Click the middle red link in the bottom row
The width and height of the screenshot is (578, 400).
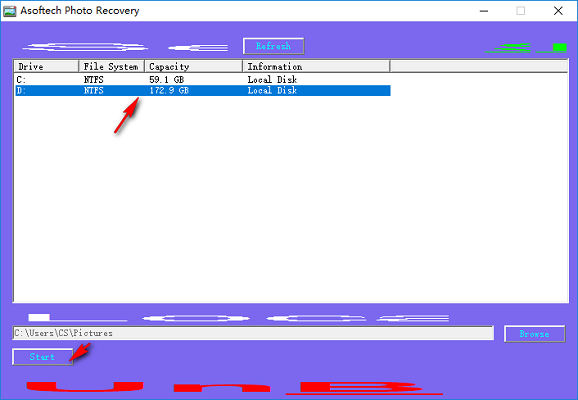click(222, 388)
